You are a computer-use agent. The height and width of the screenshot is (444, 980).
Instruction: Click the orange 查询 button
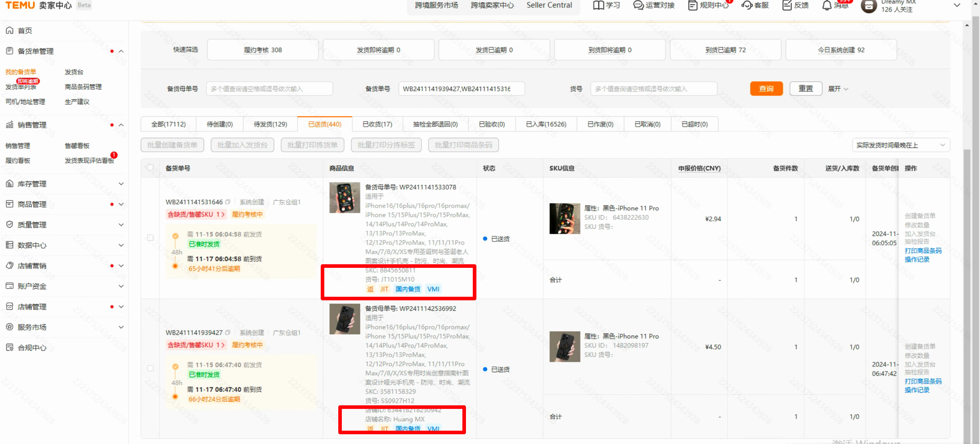click(766, 89)
